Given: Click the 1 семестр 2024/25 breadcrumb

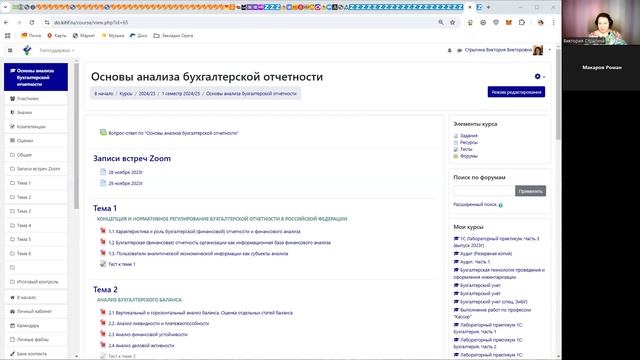Looking at the screenshot, I should [x=181, y=93].
